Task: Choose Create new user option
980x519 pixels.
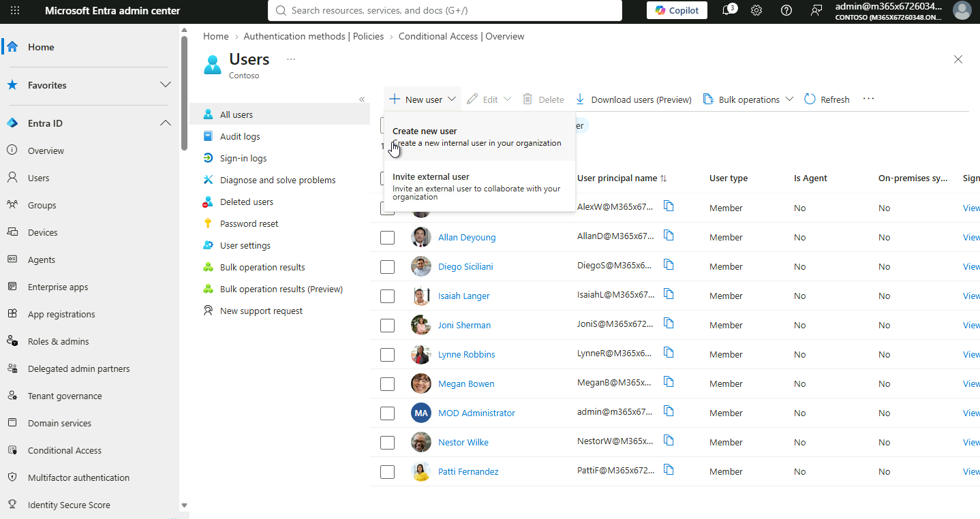Action: pyautogui.click(x=480, y=136)
